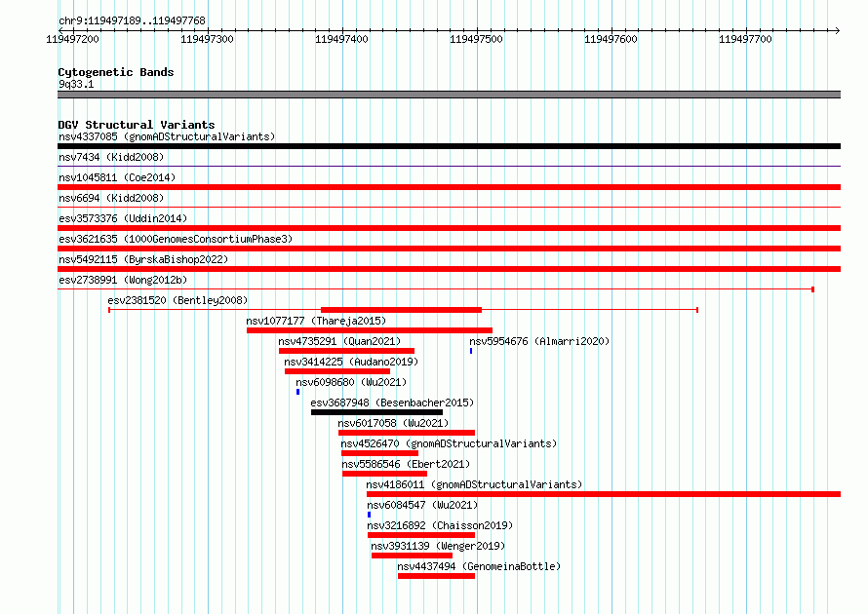Viewport: 868px width, 614px height.
Task: Select the esv3687948 (Besenbacher2015) label
Action: point(392,403)
